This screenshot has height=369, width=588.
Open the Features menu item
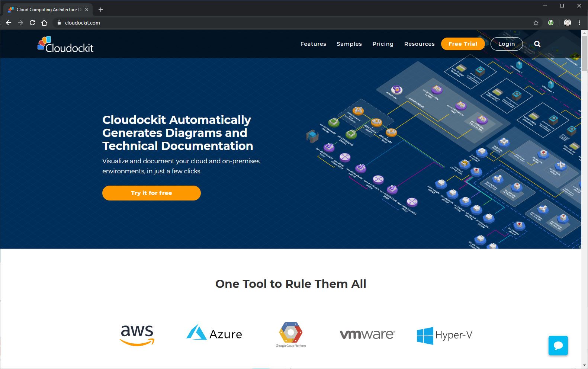tap(313, 44)
